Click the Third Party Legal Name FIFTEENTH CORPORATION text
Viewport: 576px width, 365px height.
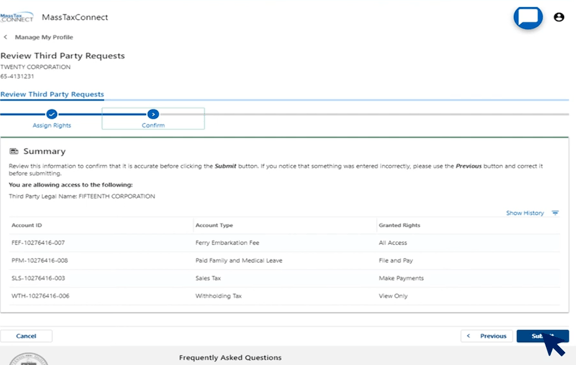(x=82, y=196)
